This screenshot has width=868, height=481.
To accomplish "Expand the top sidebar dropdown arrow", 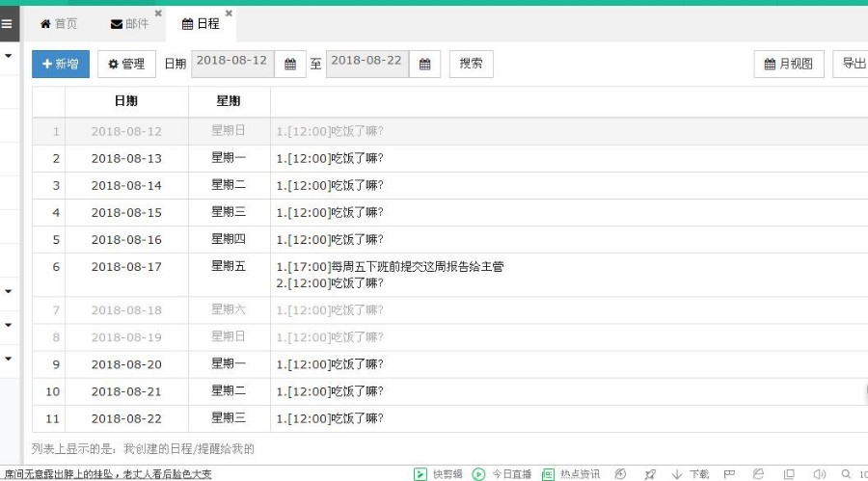I will pos(9,56).
